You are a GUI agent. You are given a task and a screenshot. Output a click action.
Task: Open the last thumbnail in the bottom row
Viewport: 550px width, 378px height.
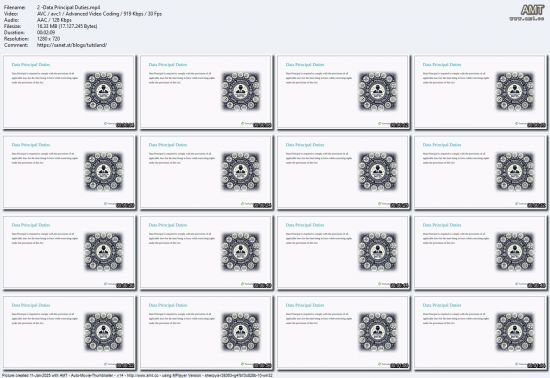[x=480, y=332]
